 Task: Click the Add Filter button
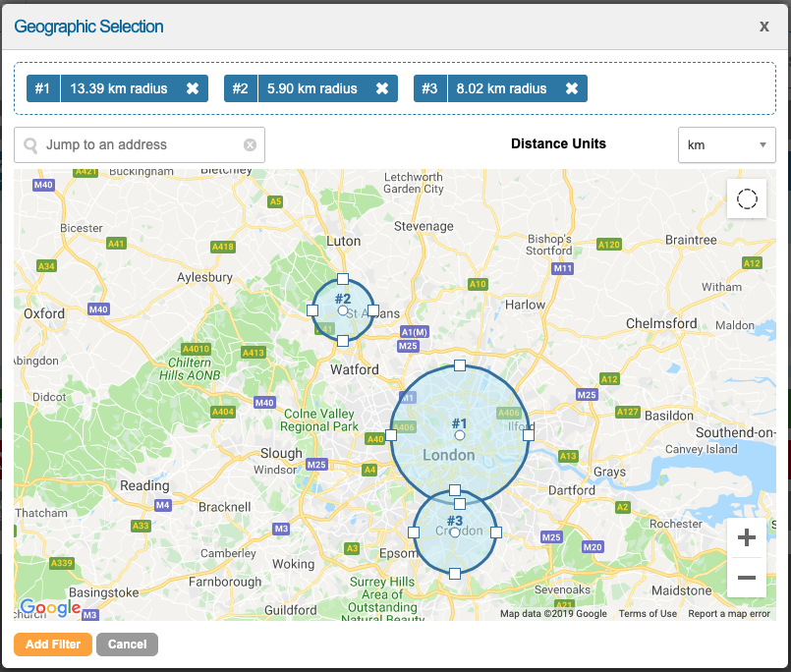(52, 644)
